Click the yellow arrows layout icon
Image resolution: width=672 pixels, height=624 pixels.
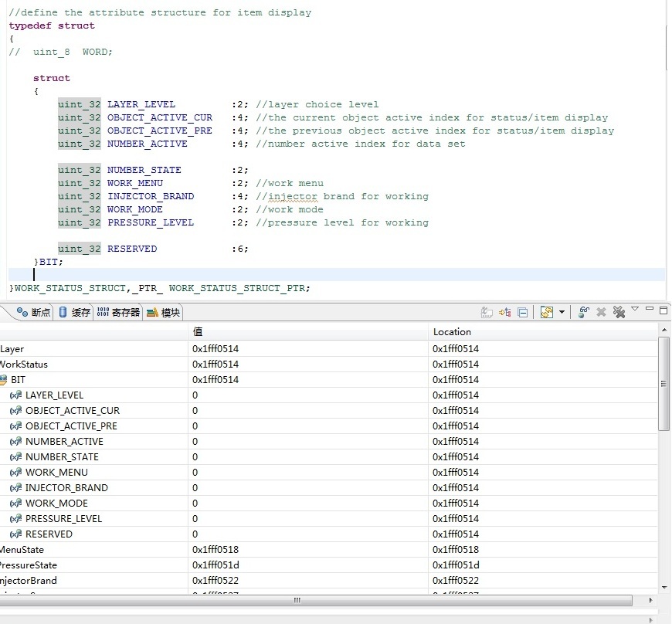[547, 312]
